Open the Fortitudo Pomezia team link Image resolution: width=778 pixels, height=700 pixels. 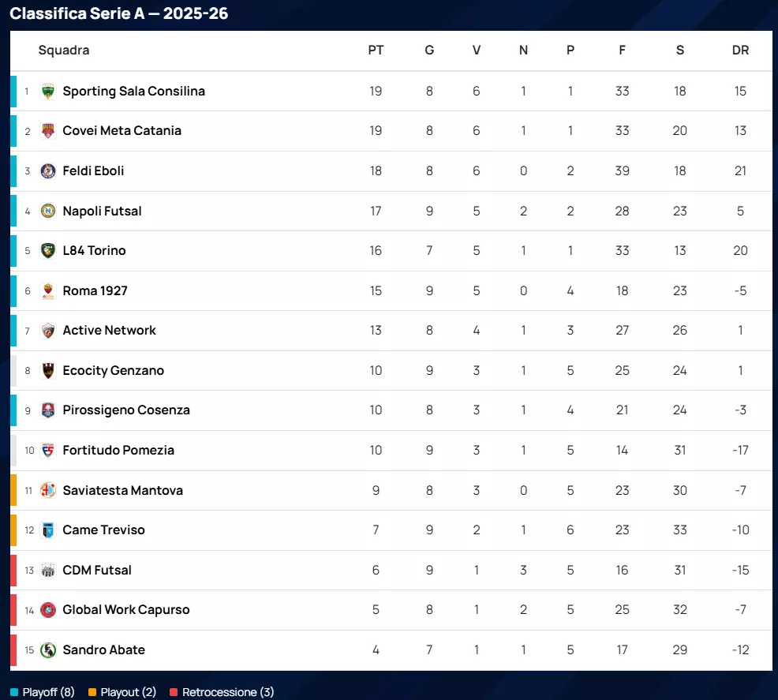(118, 451)
